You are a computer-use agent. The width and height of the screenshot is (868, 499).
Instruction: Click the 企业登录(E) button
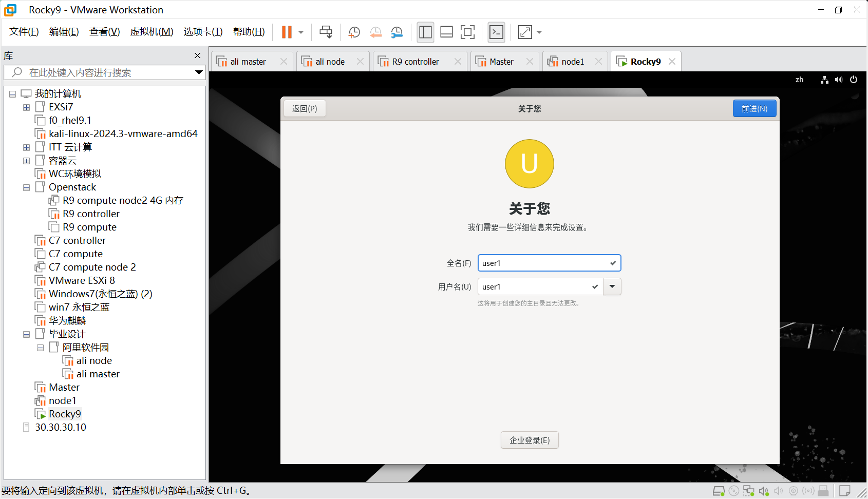[530, 440]
